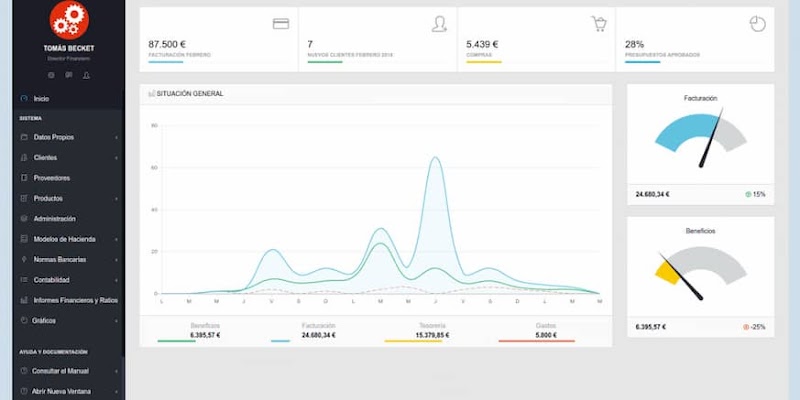
Task: Open Proveedores from the sidebar
Action: coord(51,178)
